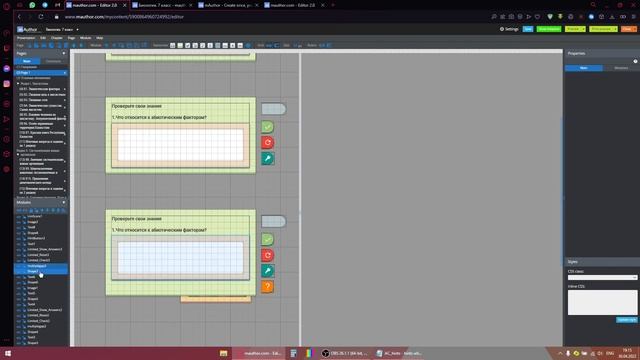The width and height of the screenshot is (640, 360).
Task: Select the Limited_Check3 row in the Modules list
Action: (x=41, y=260)
